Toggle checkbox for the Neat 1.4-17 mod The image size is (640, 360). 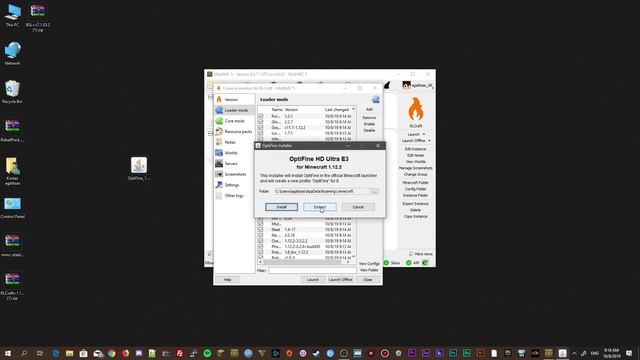[261, 229]
